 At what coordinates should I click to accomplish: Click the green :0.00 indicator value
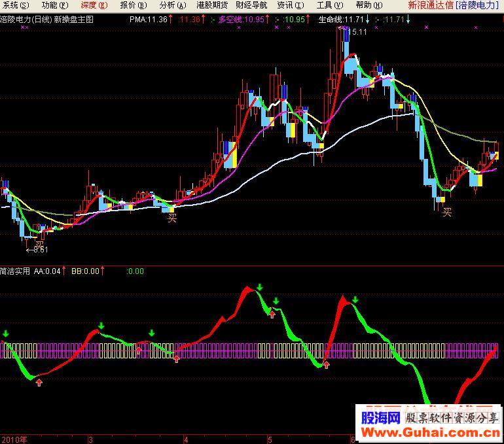pyautogui.click(x=135, y=271)
